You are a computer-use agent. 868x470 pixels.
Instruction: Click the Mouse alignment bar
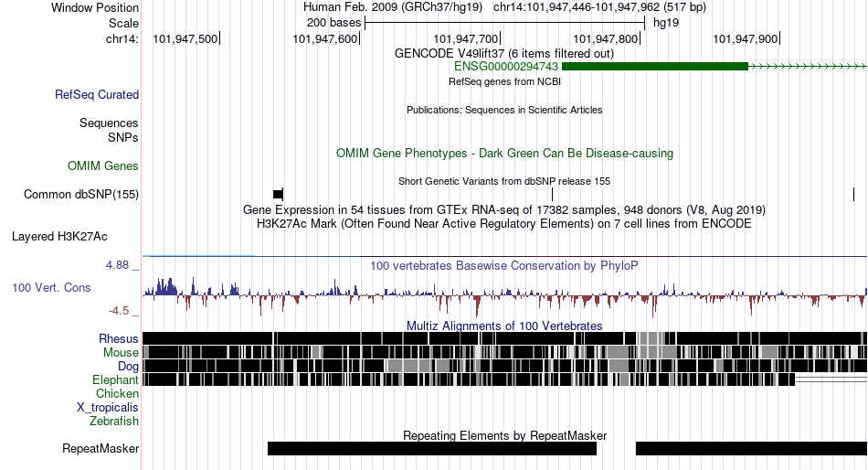coord(505,352)
